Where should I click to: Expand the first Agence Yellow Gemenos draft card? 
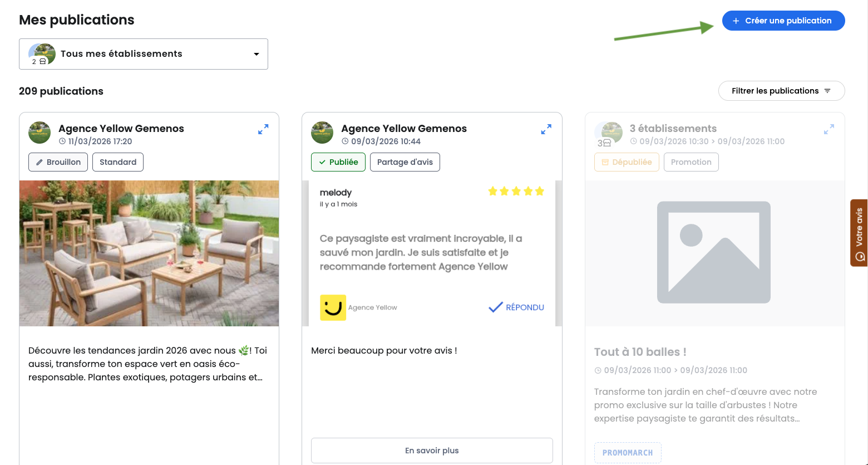pos(263,129)
